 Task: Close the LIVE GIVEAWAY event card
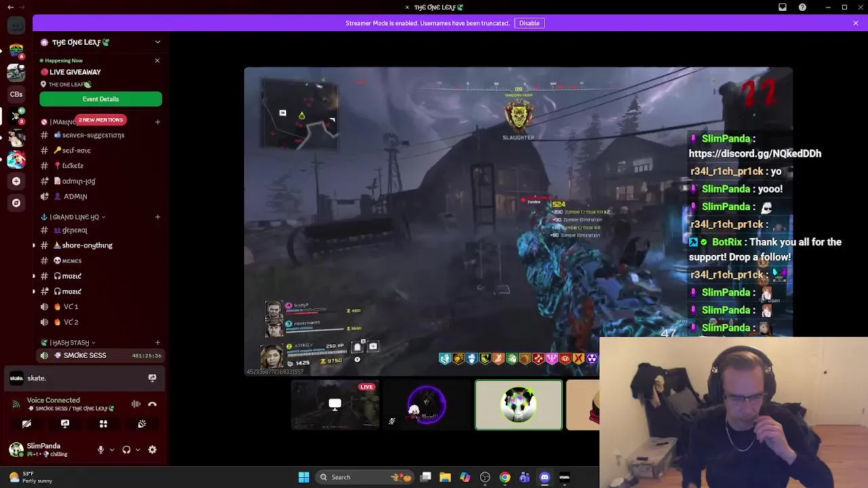[x=157, y=60]
